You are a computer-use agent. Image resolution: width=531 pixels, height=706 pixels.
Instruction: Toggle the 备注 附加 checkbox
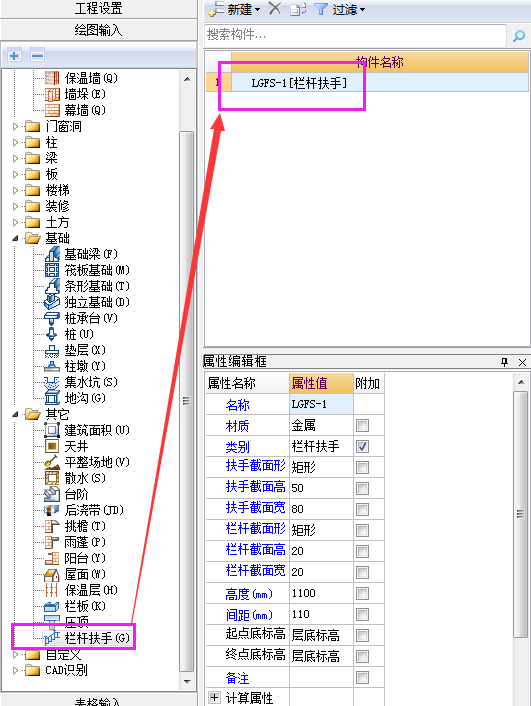coord(362,678)
